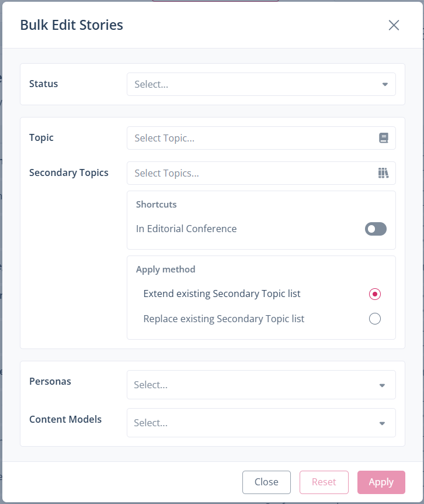The width and height of the screenshot is (424, 504).
Task: Toggle the In Editorial Conference switch
Action: coord(376,229)
